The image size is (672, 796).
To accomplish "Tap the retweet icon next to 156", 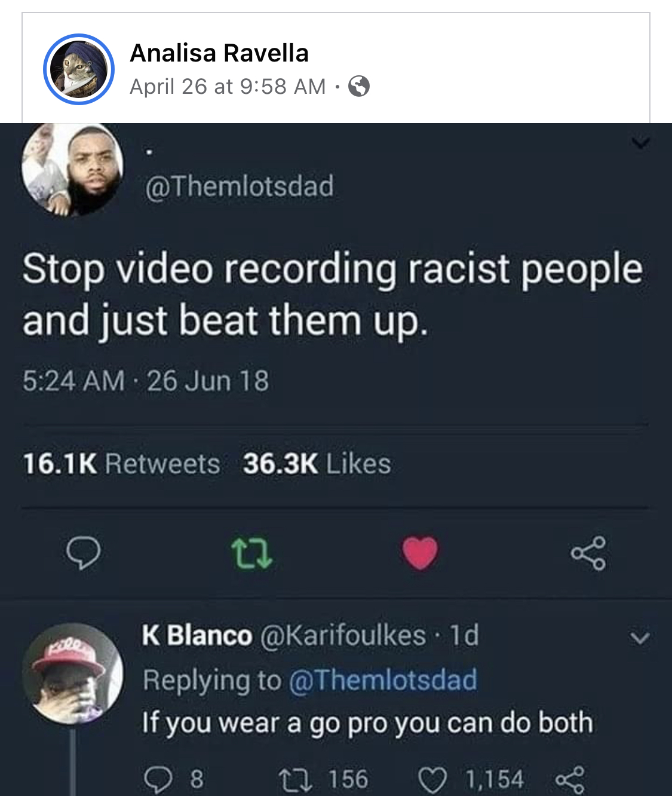I will tap(294, 779).
